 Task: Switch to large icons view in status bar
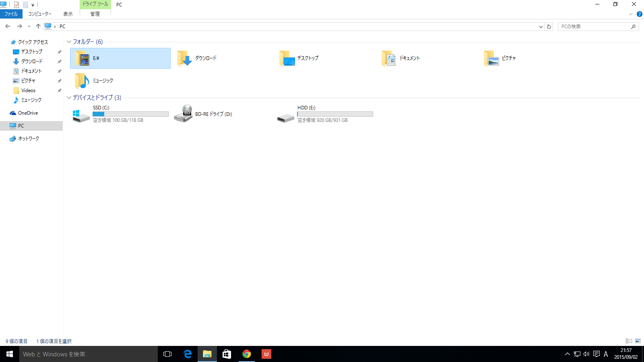tap(638, 341)
